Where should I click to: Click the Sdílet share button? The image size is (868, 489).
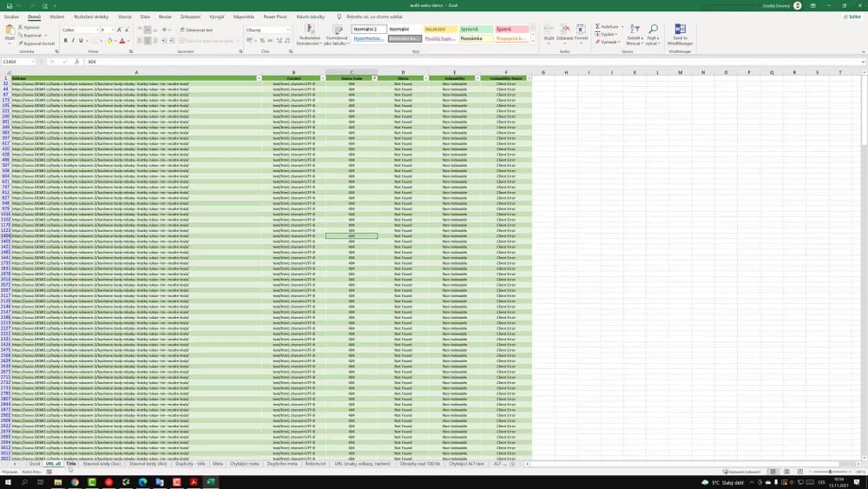[x=853, y=17]
